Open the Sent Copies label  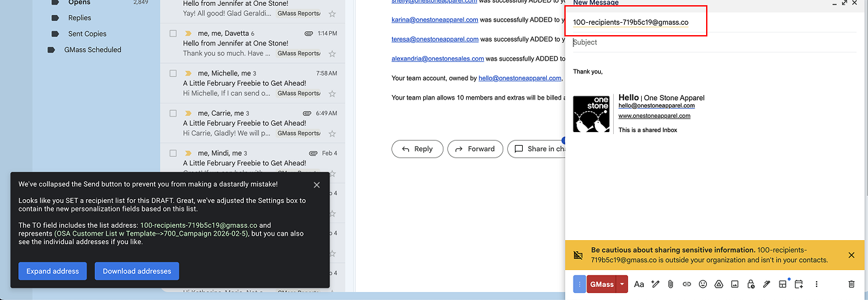[87, 34]
